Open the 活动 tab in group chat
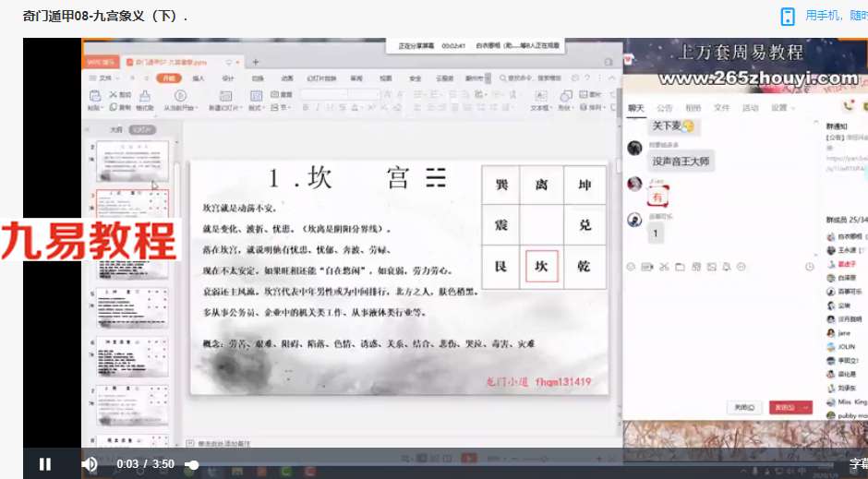The width and height of the screenshot is (868, 479). click(750, 108)
